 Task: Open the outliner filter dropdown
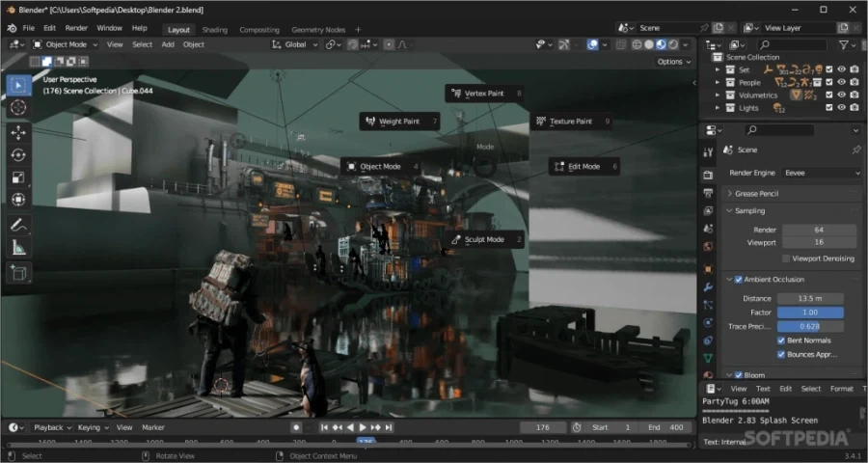pos(847,45)
